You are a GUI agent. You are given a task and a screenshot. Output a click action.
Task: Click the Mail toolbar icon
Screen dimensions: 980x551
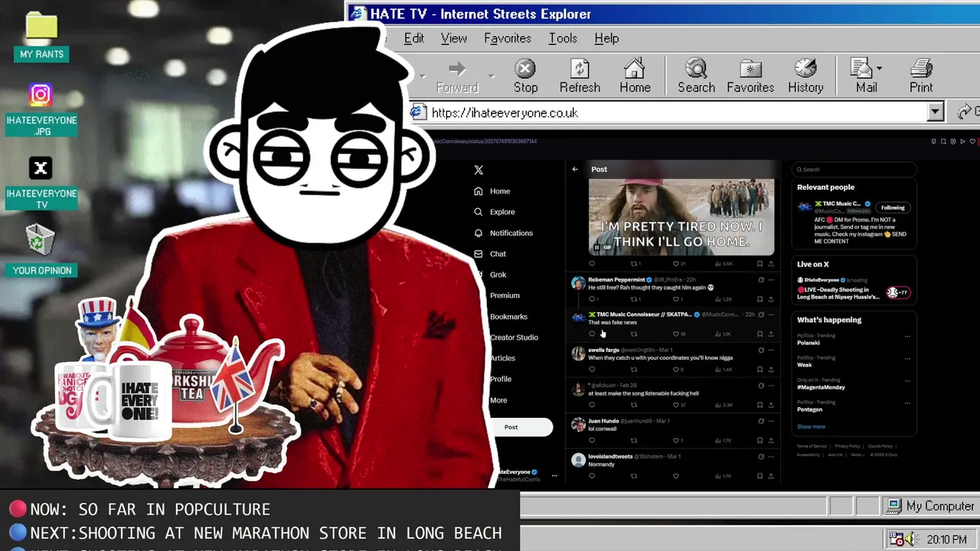862,70
